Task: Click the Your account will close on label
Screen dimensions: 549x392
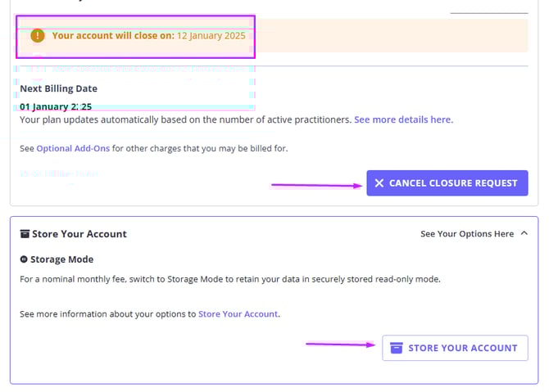Action: pyautogui.click(x=113, y=36)
